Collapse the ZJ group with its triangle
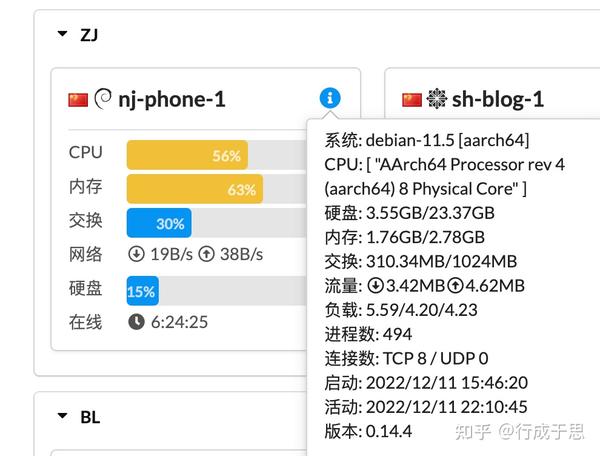This screenshot has width=600, height=456. 62,34
